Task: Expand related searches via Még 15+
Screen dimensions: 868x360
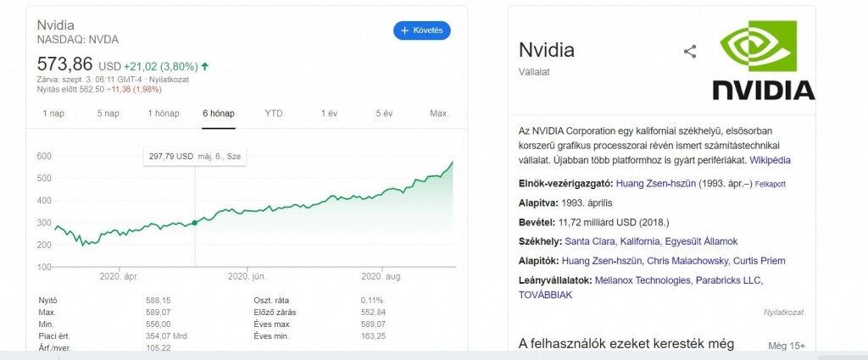Action: [x=786, y=346]
